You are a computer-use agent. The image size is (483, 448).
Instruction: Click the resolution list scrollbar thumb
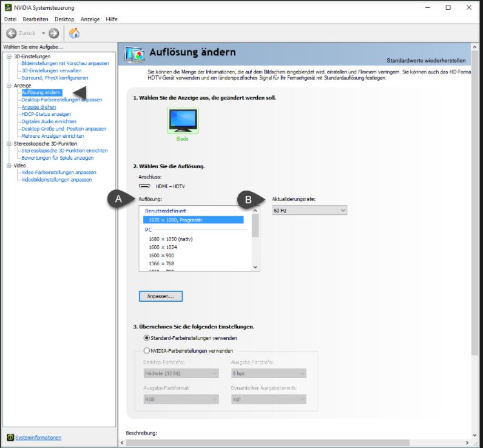coord(255,226)
